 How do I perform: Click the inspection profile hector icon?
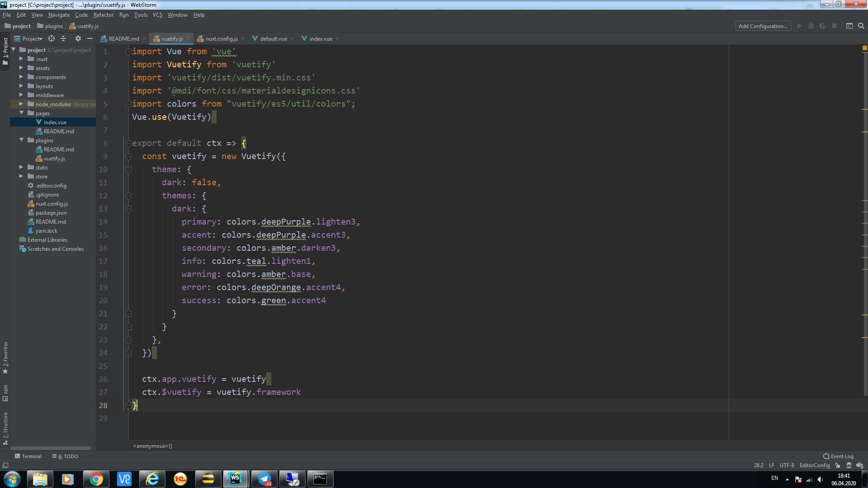[x=849, y=465]
